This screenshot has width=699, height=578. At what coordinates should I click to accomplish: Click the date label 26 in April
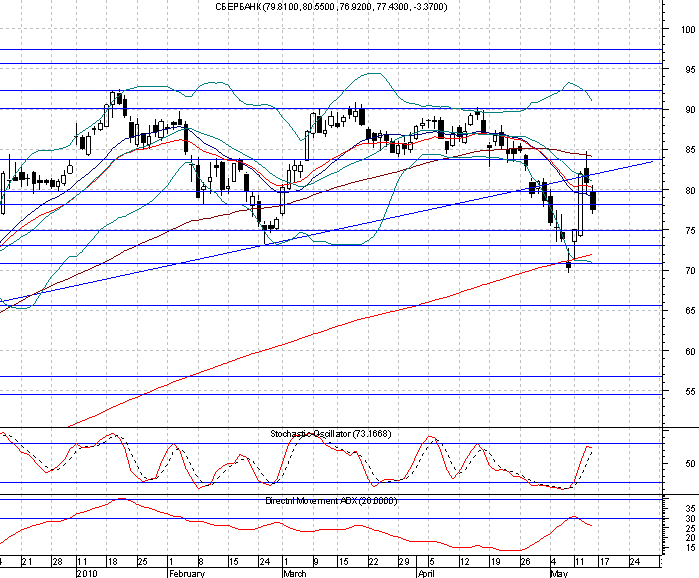tap(526, 562)
